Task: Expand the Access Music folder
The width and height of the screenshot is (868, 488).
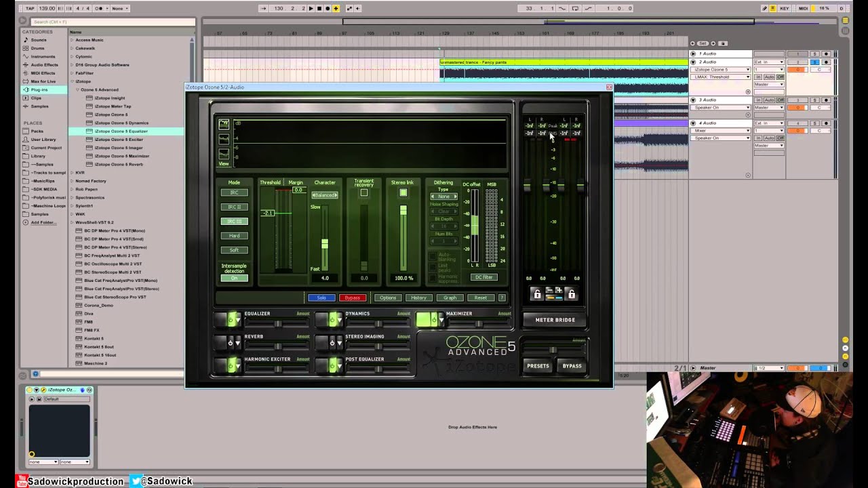Action: point(72,40)
